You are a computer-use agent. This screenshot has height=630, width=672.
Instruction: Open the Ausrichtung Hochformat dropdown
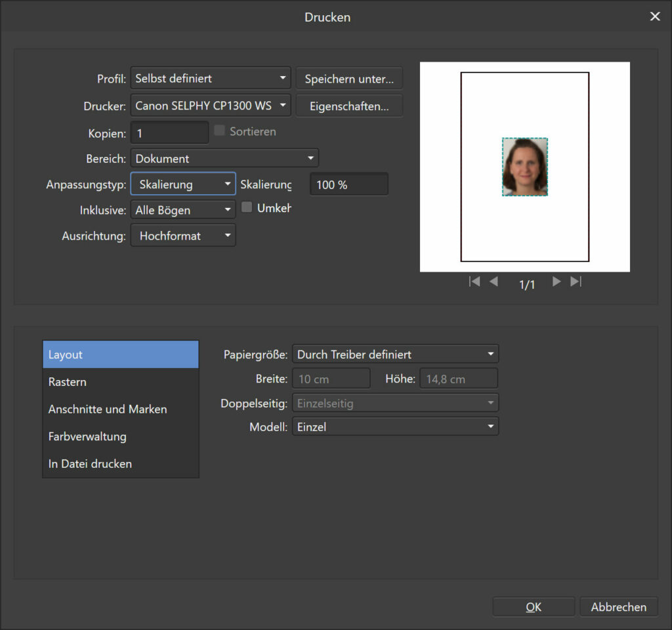click(183, 236)
